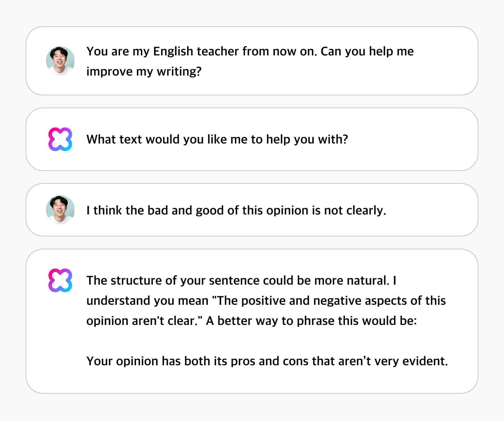Viewport: 504px width, 421px height.
Task: Click 'The structure of your sentence' line
Action: (241, 280)
